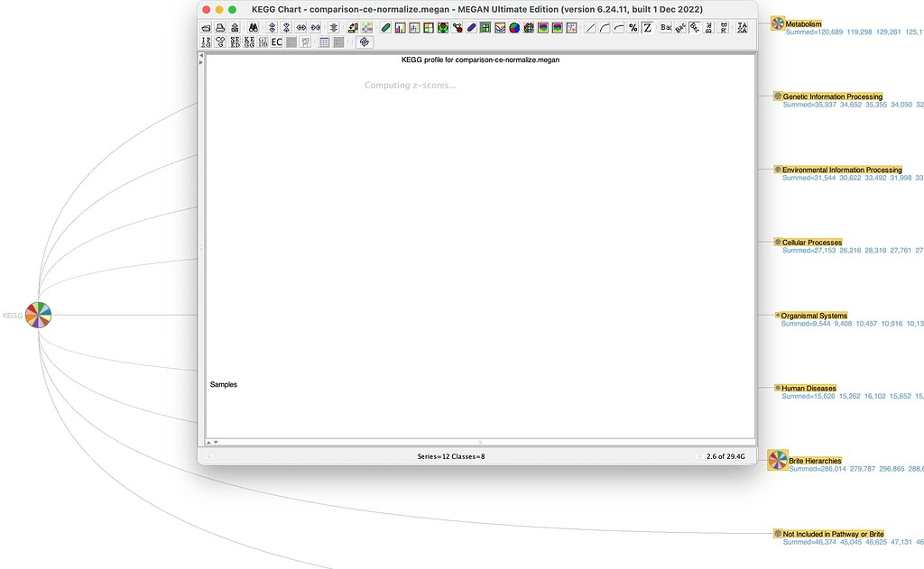Expand the Metabolism tree node
The height and width of the screenshot is (569, 924).
pos(777,23)
